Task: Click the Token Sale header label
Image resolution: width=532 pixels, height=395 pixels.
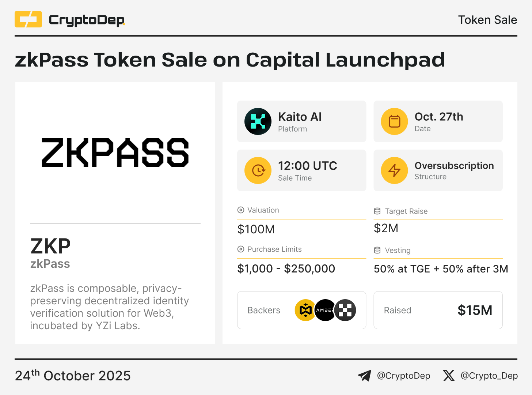Action: click(x=487, y=20)
